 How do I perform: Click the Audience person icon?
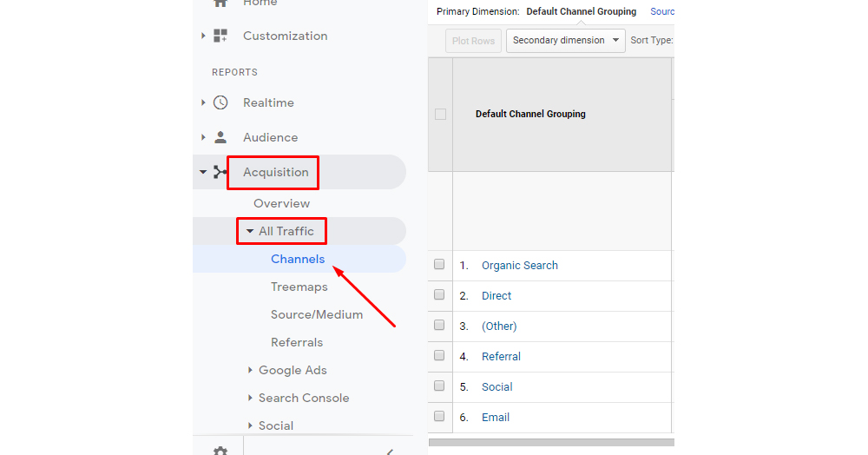coord(220,137)
